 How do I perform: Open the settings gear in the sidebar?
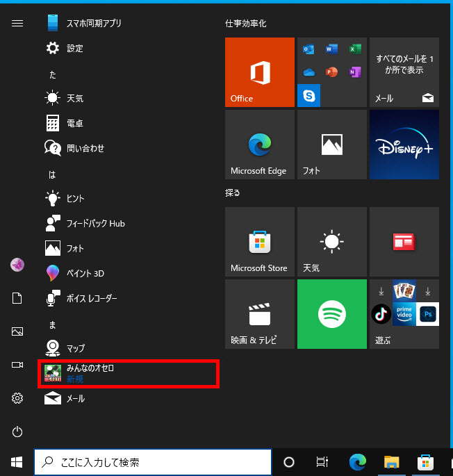(17, 398)
